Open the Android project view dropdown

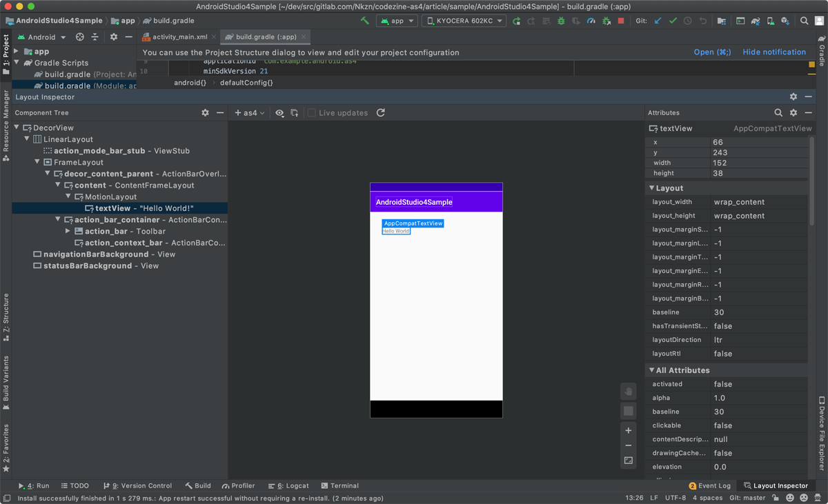tap(41, 37)
